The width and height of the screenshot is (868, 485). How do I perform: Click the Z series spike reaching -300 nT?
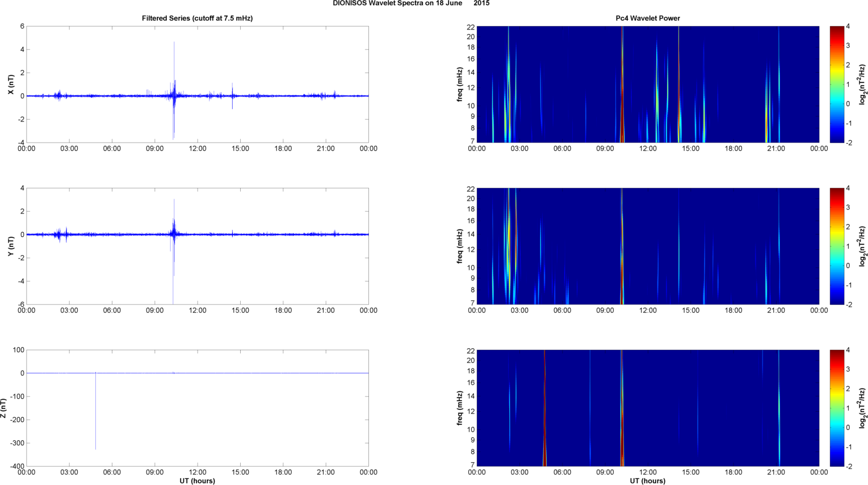tap(95, 411)
